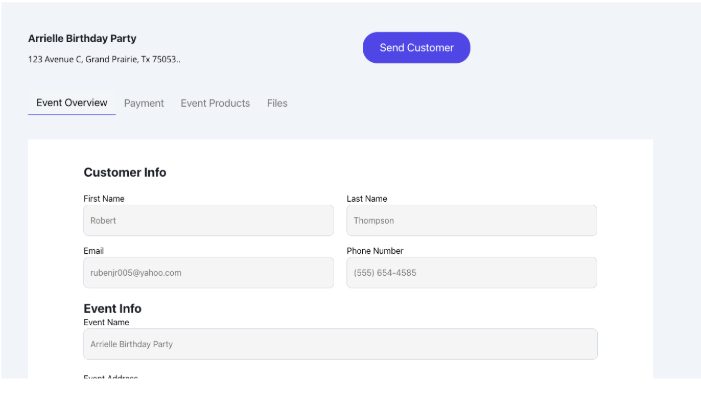
Task: Switch to the Payment tab
Action: tap(144, 103)
